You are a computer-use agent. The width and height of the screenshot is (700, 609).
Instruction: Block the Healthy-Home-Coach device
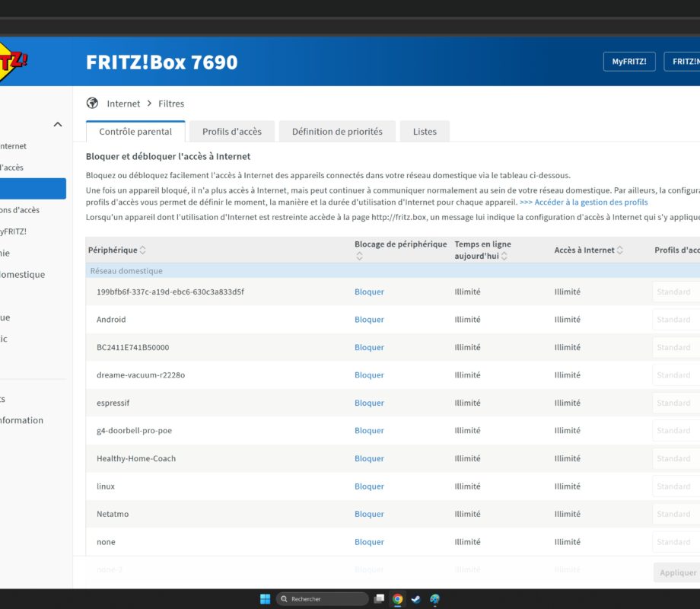369,458
